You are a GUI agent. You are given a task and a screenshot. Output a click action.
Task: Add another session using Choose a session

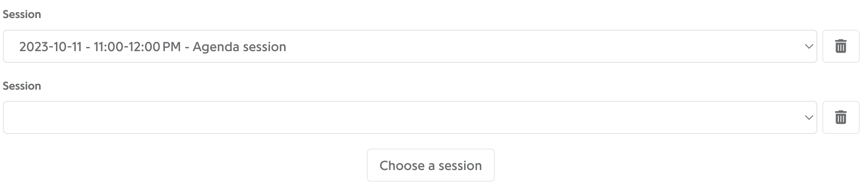(431, 165)
